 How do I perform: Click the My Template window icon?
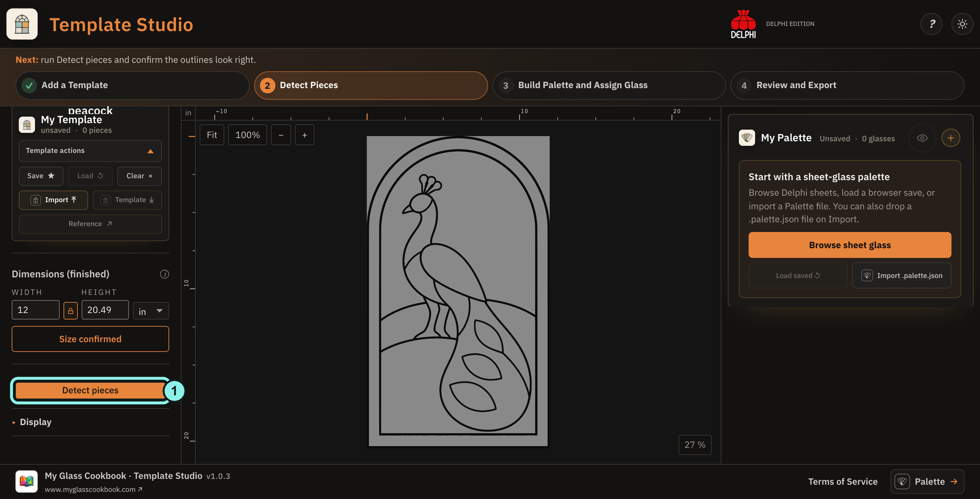click(27, 125)
